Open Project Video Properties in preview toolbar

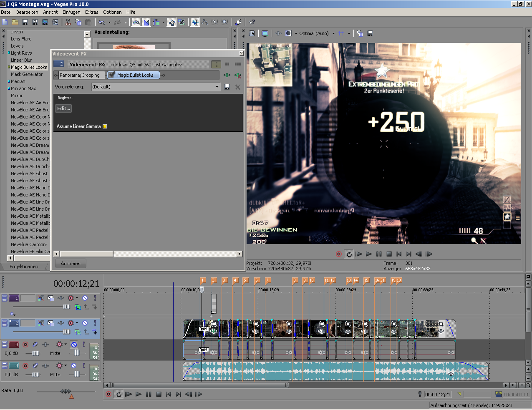pyautogui.click(x=252, y=33)
